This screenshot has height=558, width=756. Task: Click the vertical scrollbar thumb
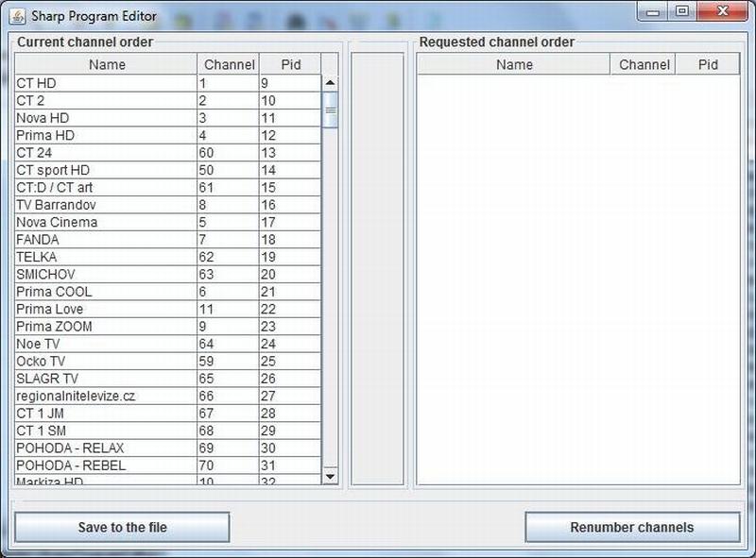click(328, 110)
